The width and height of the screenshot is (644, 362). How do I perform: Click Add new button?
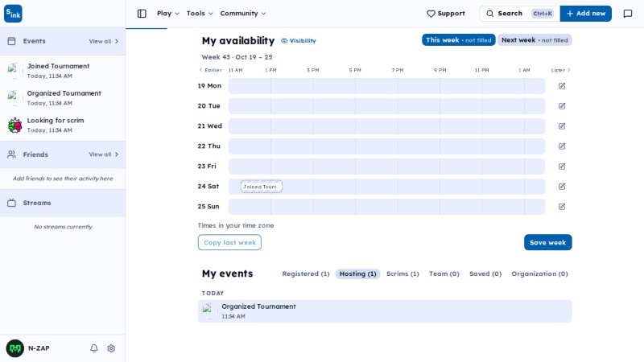[x=586, y=14]
